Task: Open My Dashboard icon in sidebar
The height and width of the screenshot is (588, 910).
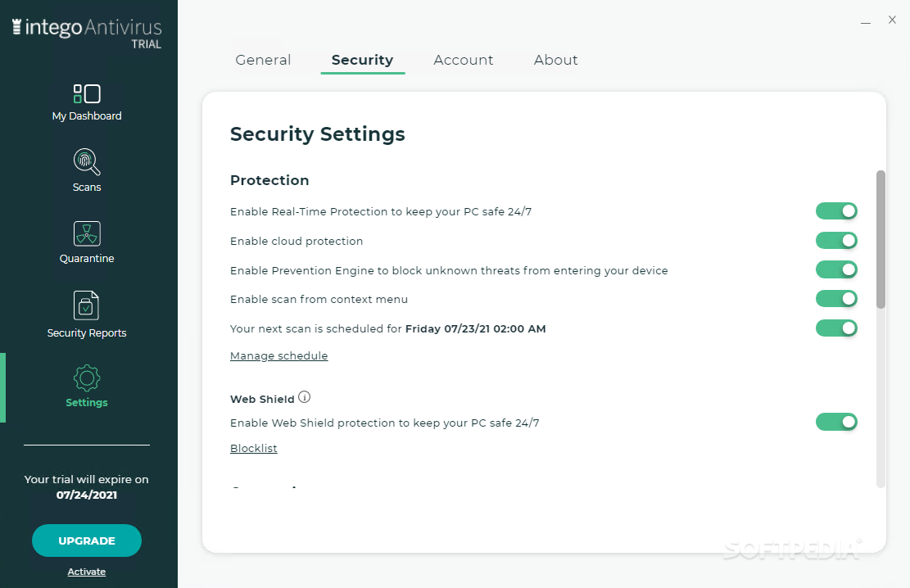Action: tap(87, 93)
